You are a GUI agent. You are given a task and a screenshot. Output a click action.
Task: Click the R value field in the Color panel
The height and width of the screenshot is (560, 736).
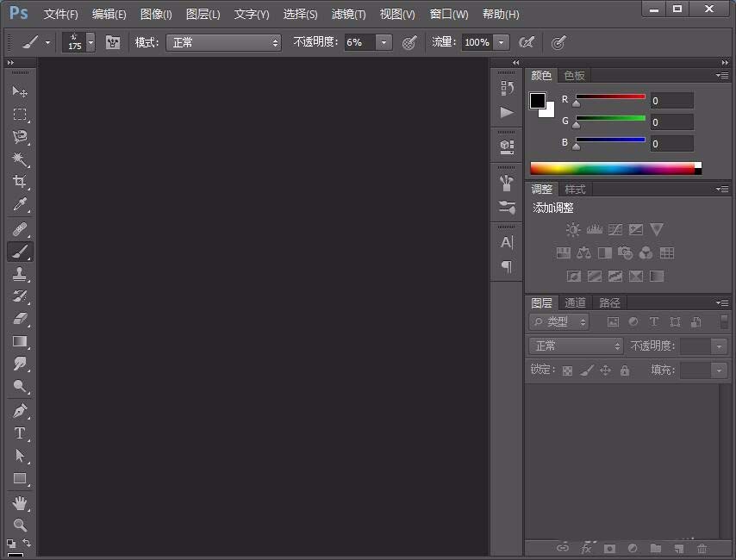pos(671,100)
